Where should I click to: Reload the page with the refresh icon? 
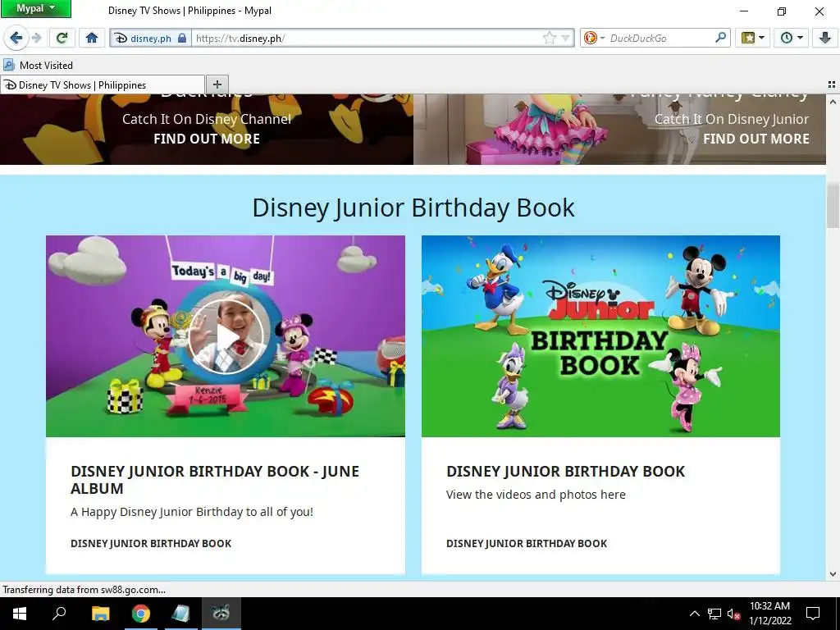[62, 38]
